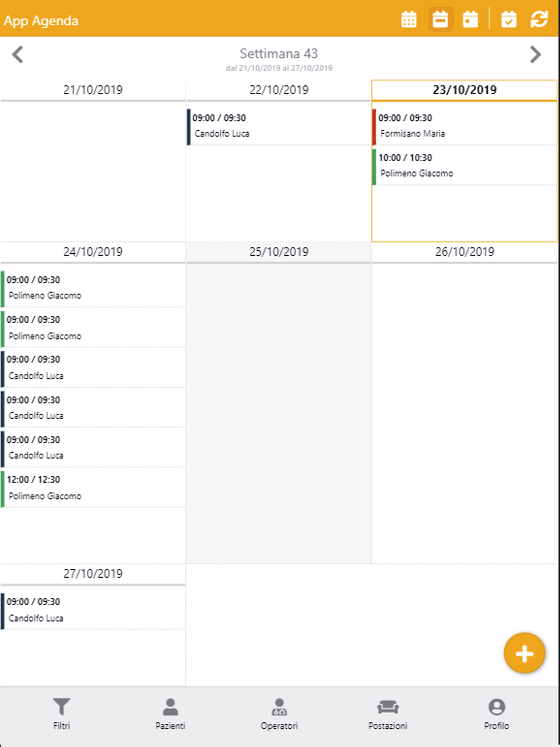Click the Settimana 43 title
560x747 pixels.
(279, 53)
